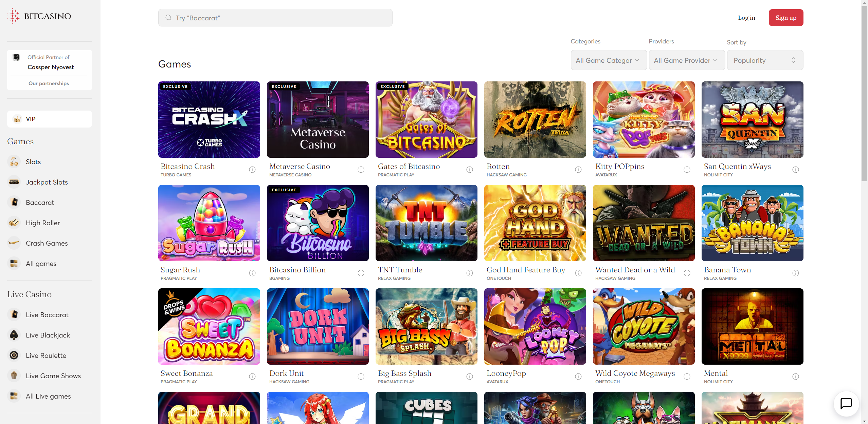
Task: Open info icon for LooneyPop
Action: (x=578, y=377)
